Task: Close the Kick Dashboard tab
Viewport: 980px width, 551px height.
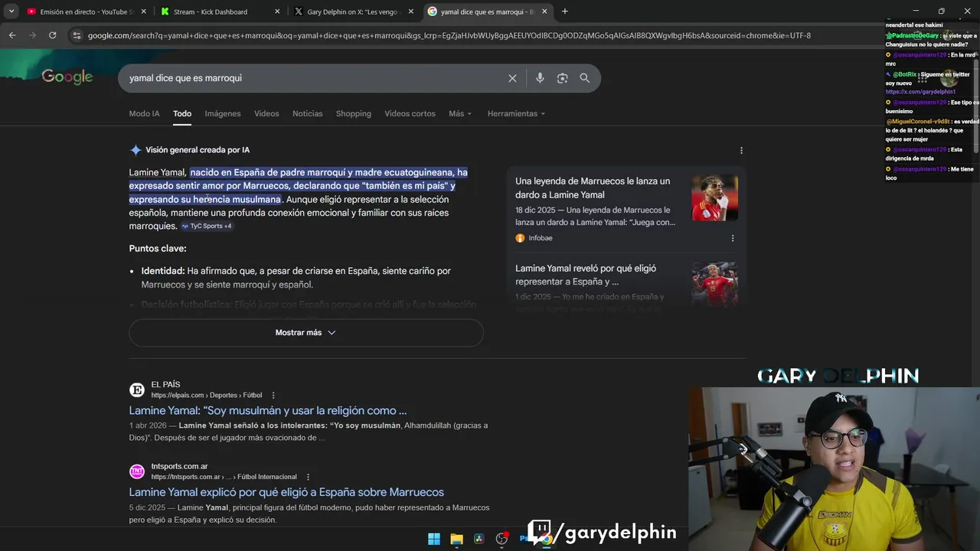Action: click(x=277, y=11)
